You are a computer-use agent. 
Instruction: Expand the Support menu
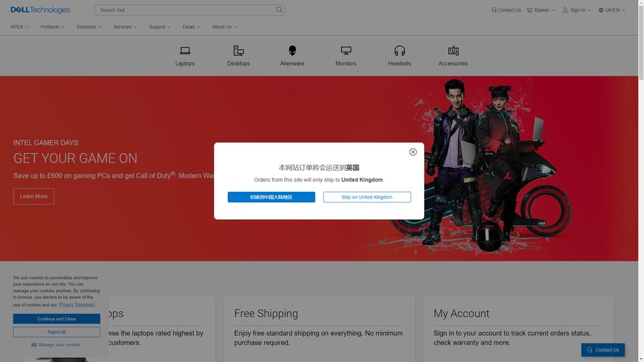[x=160, y=27]
